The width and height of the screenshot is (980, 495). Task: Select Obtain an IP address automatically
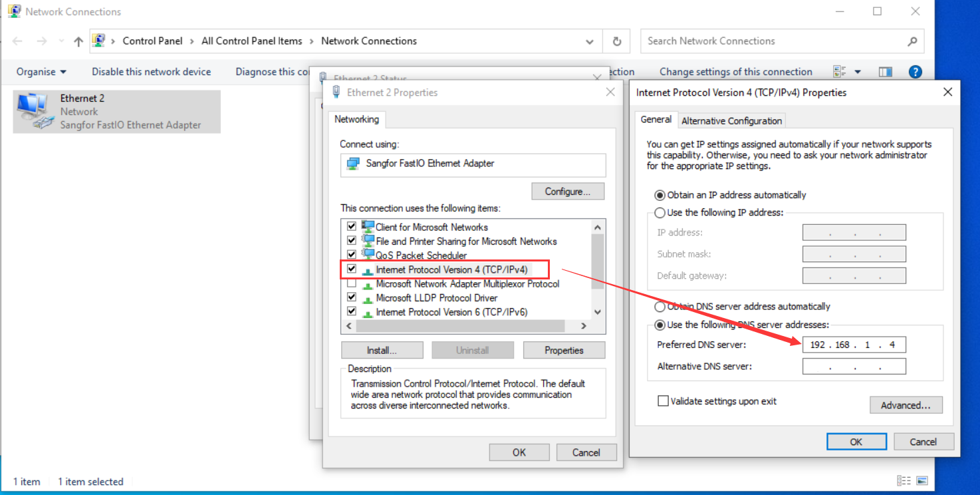pyautogui.click(x=660, y=195)
